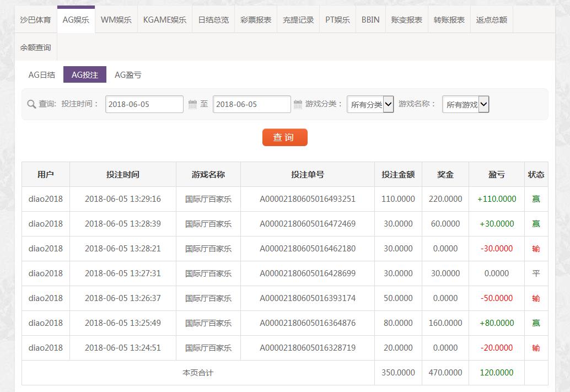Open the WM娱乐 tab
Screen dimensions: 570x392
pyautogui.click(x=116, y=19)
